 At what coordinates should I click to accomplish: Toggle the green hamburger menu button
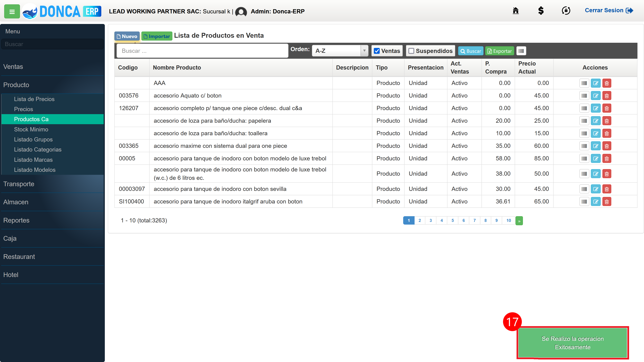(12, 12)
